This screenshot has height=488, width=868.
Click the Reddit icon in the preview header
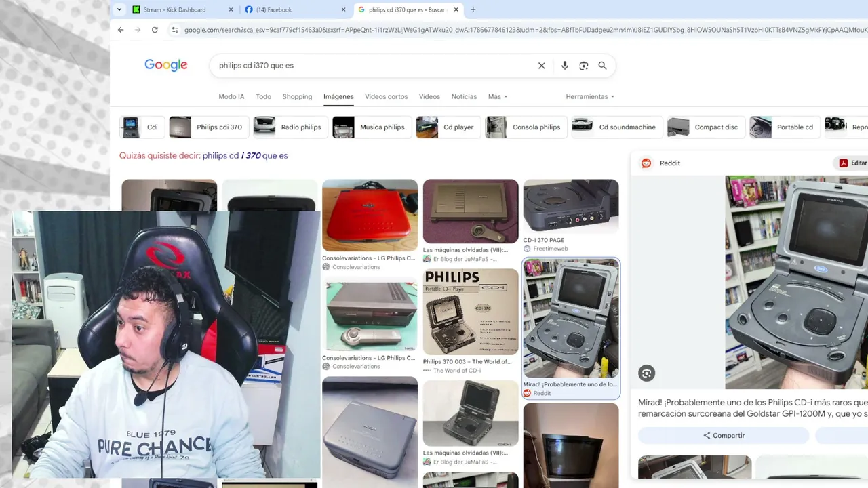(x=646, y=163)
